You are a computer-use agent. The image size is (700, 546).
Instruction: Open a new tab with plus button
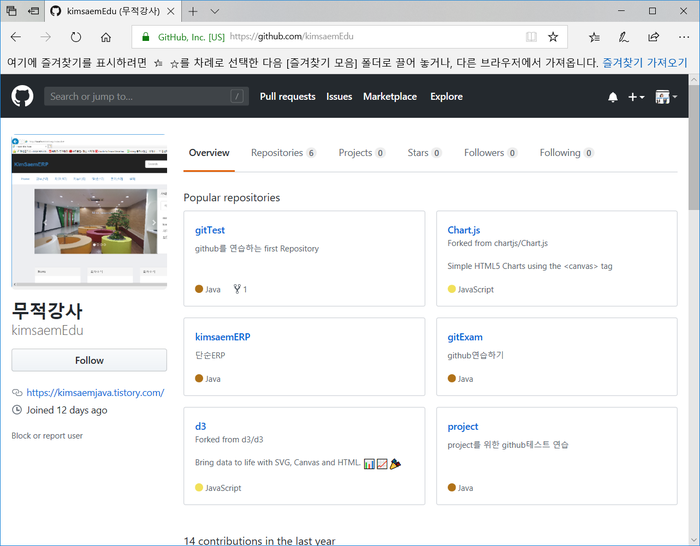coord(193,11)
